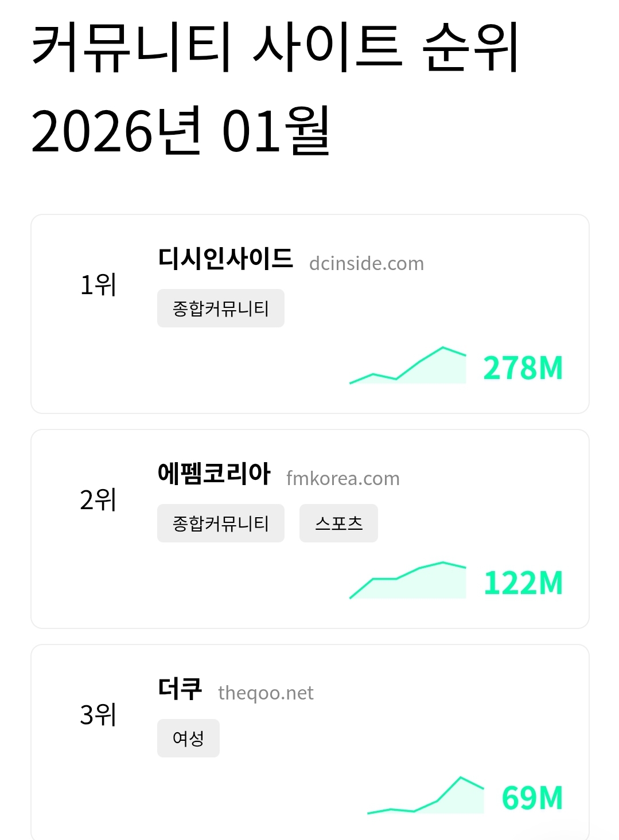Viewport: 619px width, 840px height.
Task: Select 종합커뮤니티 tag in 에펨코리아 card
Action: click(220, 523)
